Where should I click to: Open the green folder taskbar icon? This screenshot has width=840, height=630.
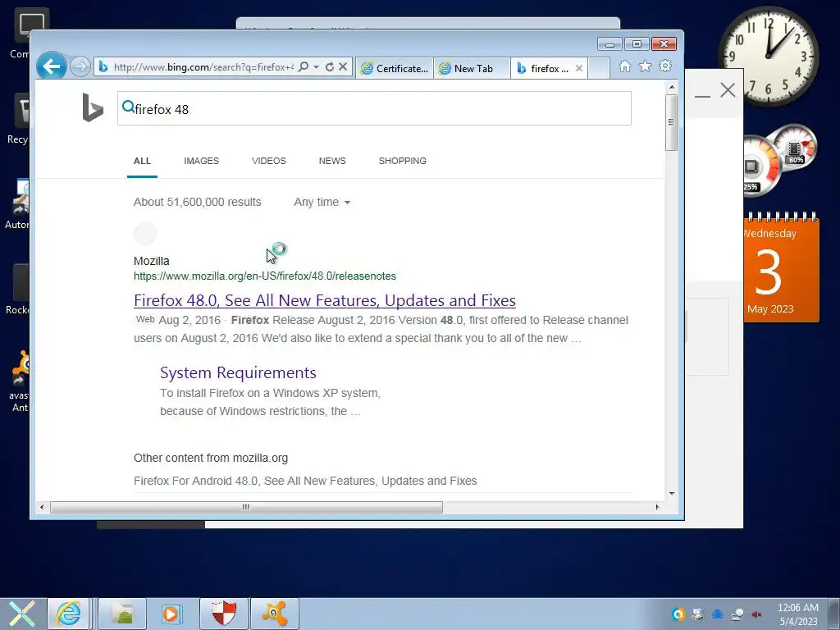[122, 614]
